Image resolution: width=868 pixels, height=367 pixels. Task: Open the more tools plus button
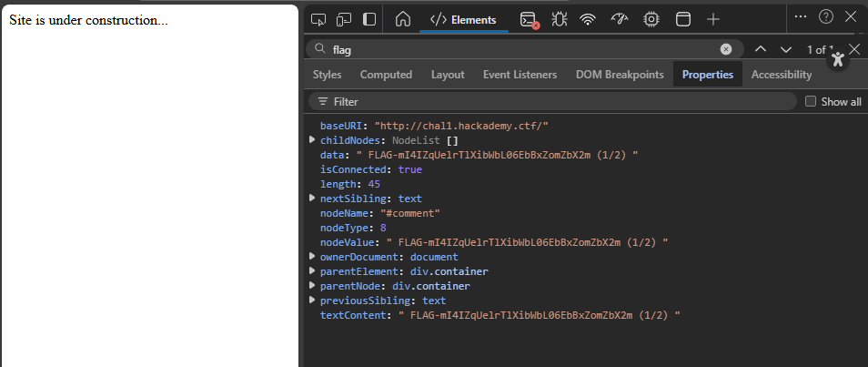pyautogui.click(x=714, y=19)
